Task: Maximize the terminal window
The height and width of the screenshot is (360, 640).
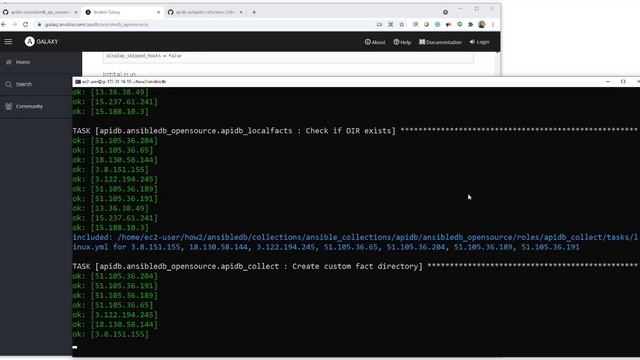Action: 623,82
